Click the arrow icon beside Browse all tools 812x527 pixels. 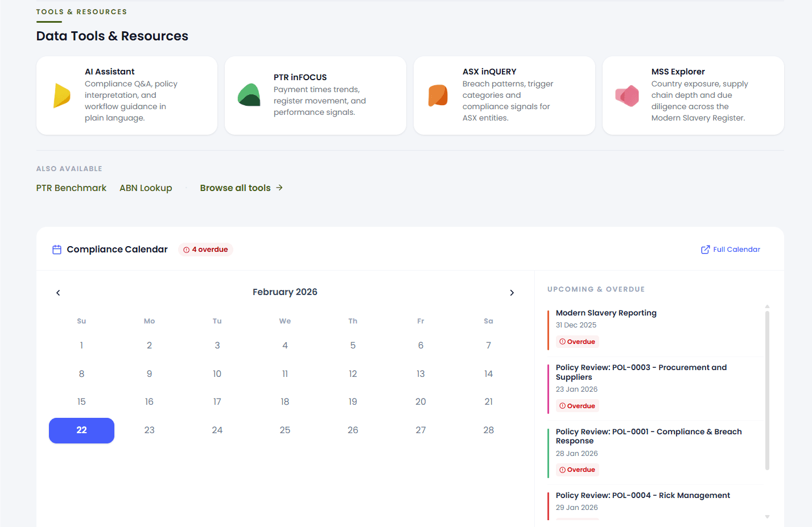tap(279, 188)
